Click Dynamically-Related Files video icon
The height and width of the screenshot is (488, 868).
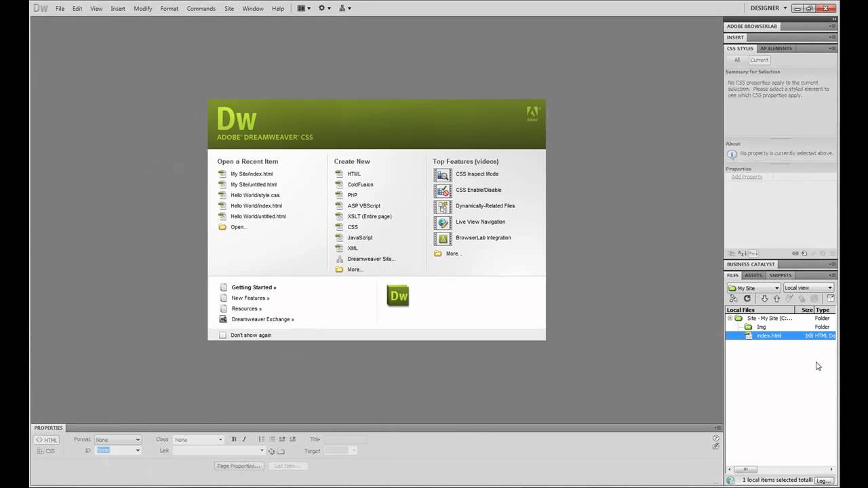[443, 206]
